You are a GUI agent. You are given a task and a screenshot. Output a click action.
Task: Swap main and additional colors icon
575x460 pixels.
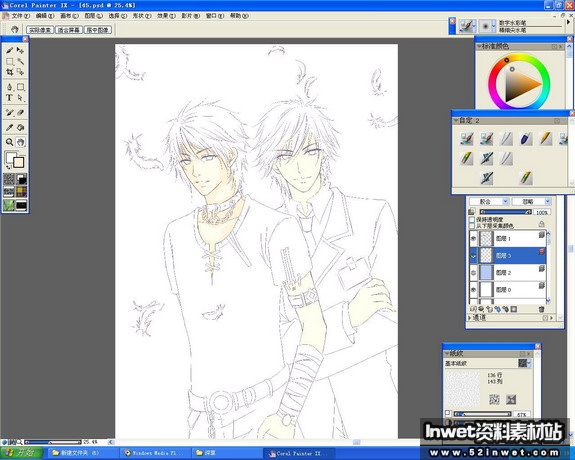tap(8, 167)
